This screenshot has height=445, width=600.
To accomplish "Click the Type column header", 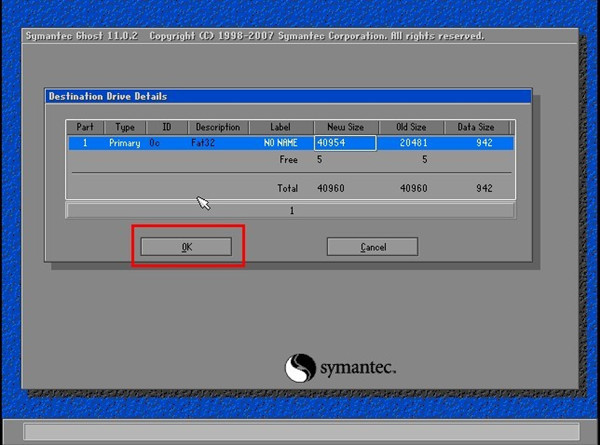I will (125, 127).
